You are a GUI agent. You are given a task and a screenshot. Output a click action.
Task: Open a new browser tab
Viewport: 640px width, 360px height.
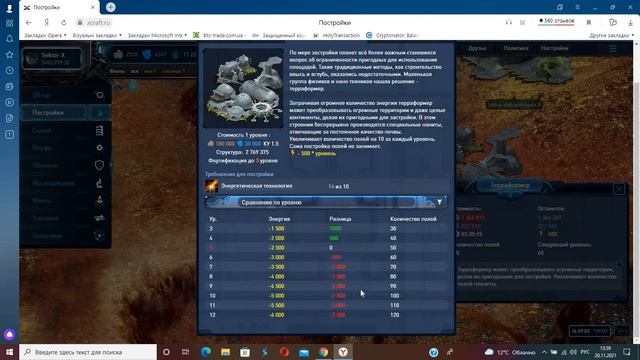coord(111,7)
